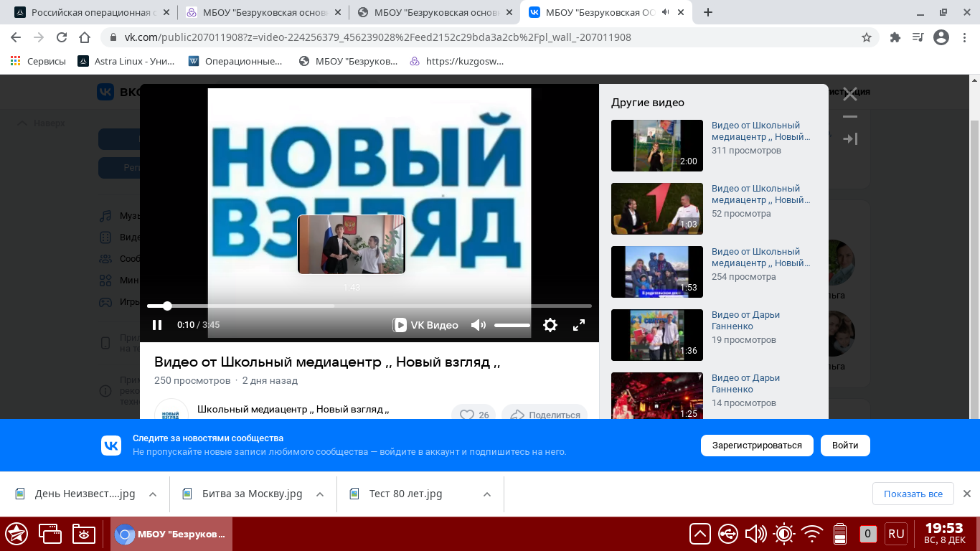Viewport: 980px width, 551px height.
Task: Open the Chrome three-dot menu
Action: tap(964, 37)
